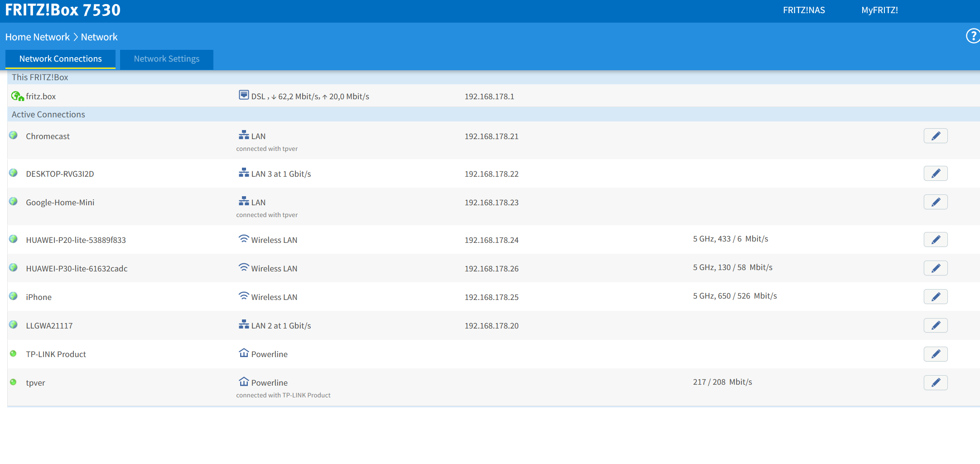This screenshot has width=980, height=464.
Task: Click the Wi-Fi icon for HUAWEI-P30-lite
Action: point(244,267)
